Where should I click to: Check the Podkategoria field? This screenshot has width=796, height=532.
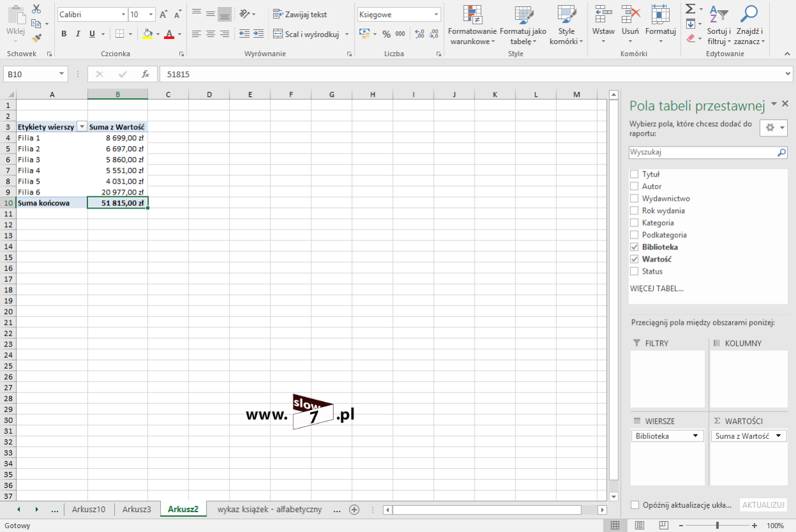point(634,235)
